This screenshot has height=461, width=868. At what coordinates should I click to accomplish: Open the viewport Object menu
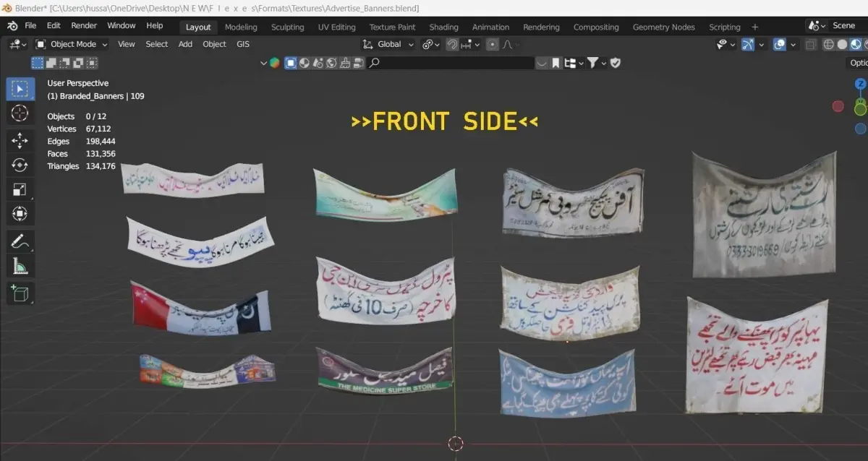(x=214, y=44)
